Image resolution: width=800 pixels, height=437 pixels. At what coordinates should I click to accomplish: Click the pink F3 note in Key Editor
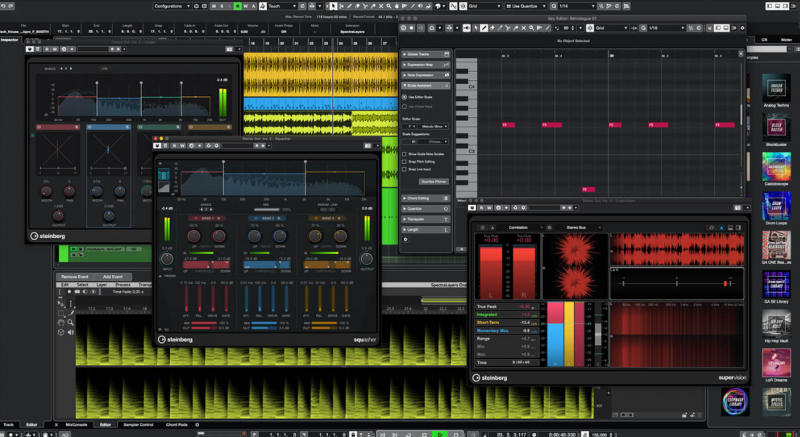508,125
